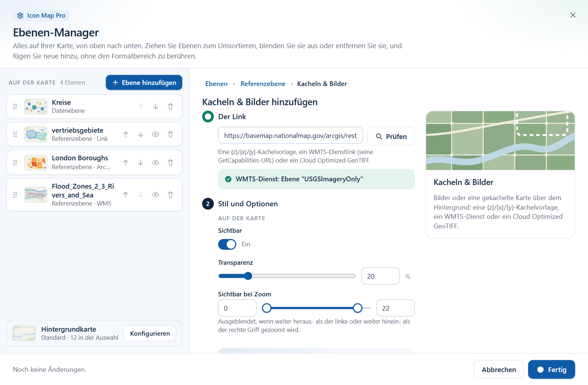Click the Transparenz slider handle
The width and height of the screenshot is (588, 385).
point(248,276)
